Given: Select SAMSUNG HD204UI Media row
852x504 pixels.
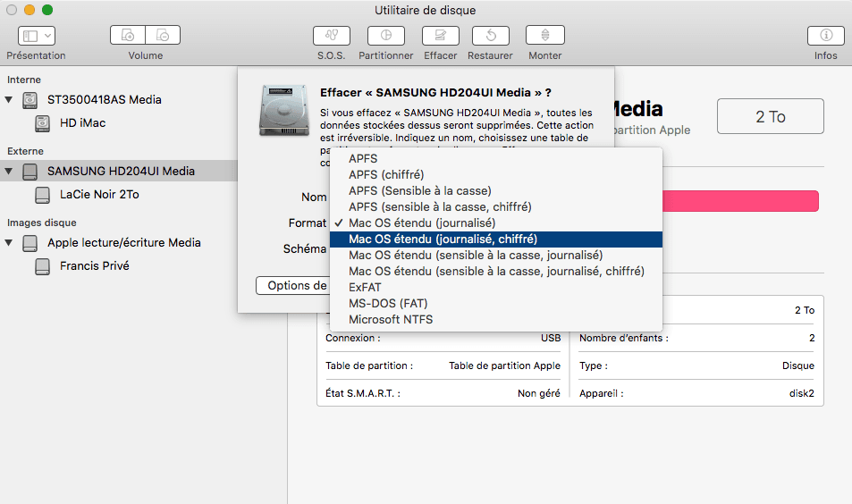Looking at the screenshot, I should 118,171.
